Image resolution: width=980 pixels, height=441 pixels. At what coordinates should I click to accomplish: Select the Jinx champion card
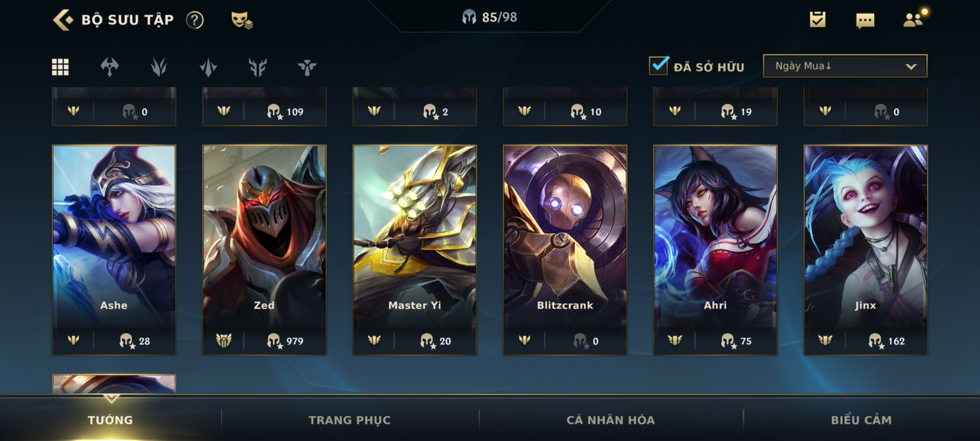(865, 250)
